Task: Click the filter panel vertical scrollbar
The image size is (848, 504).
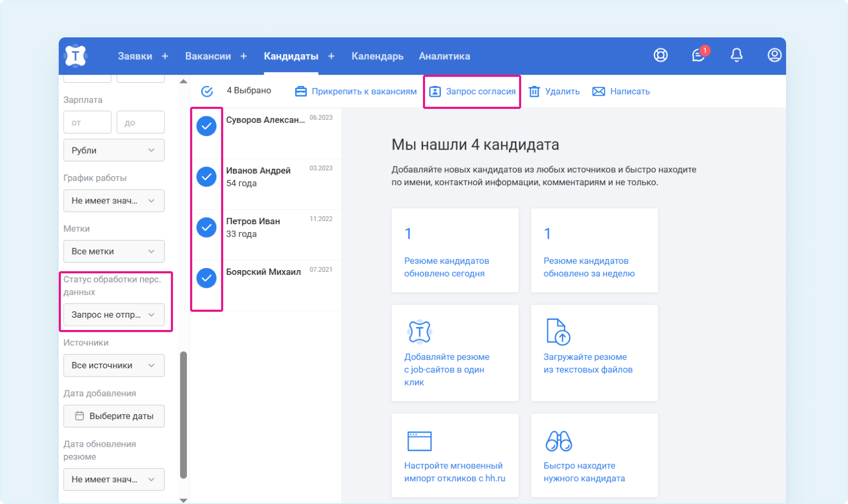Action: [x=184, y=414]
